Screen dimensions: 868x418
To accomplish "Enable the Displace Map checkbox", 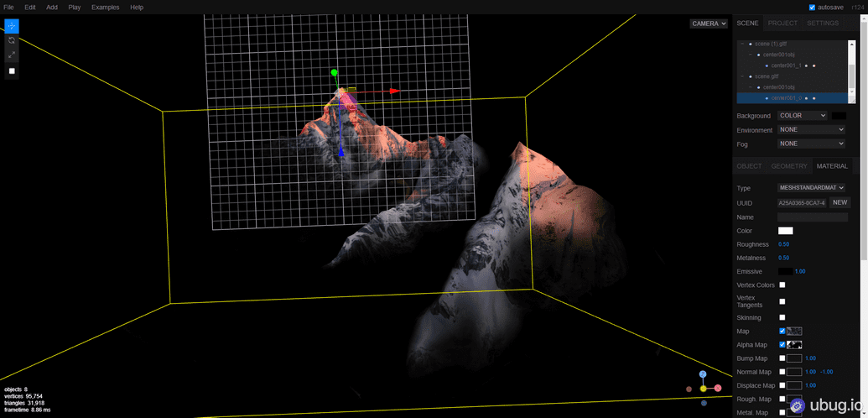I will pos(782,385).
